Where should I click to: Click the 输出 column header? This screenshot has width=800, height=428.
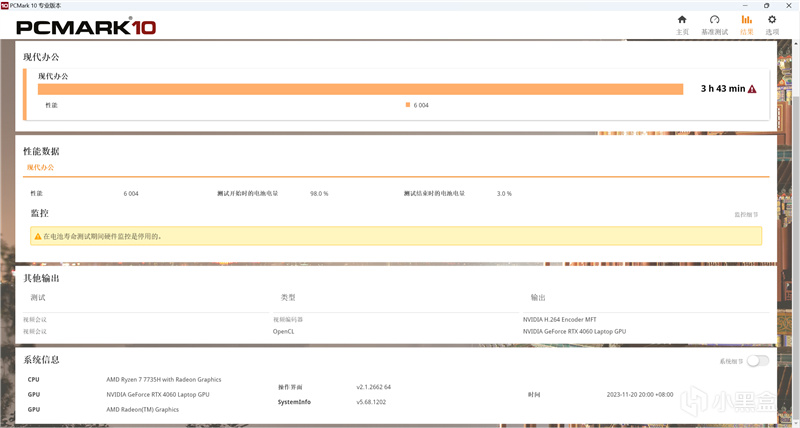click(x=538, y=297)
